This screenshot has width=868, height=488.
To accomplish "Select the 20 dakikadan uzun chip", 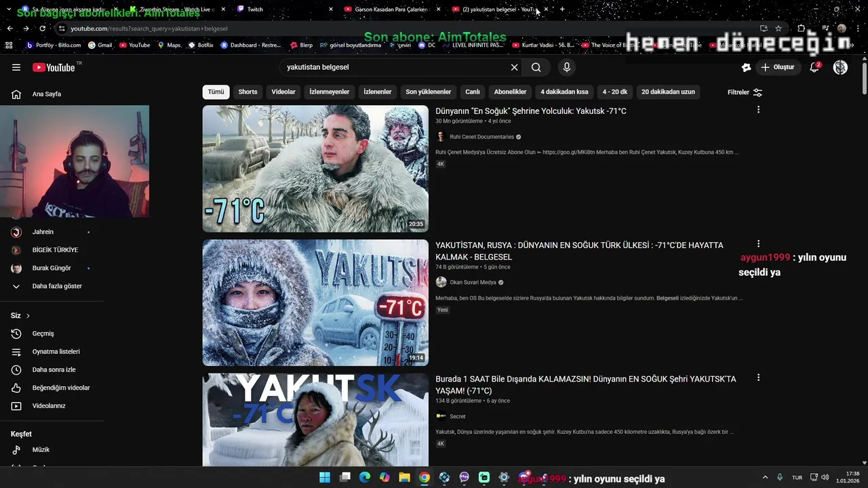I will point(668,91).
